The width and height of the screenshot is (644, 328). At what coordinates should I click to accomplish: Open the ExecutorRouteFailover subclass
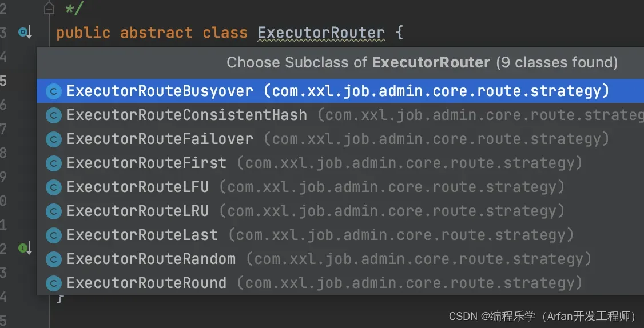pos(340,139)
